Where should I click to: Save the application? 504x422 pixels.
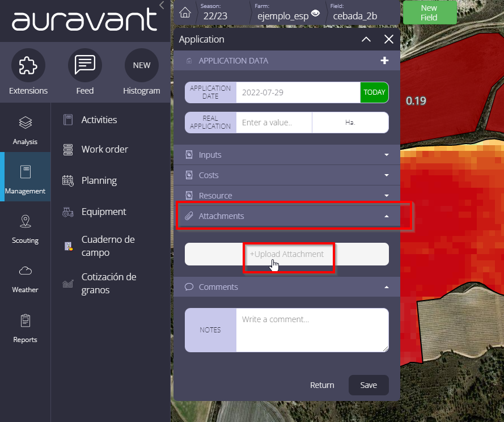[x=369, y=385]
